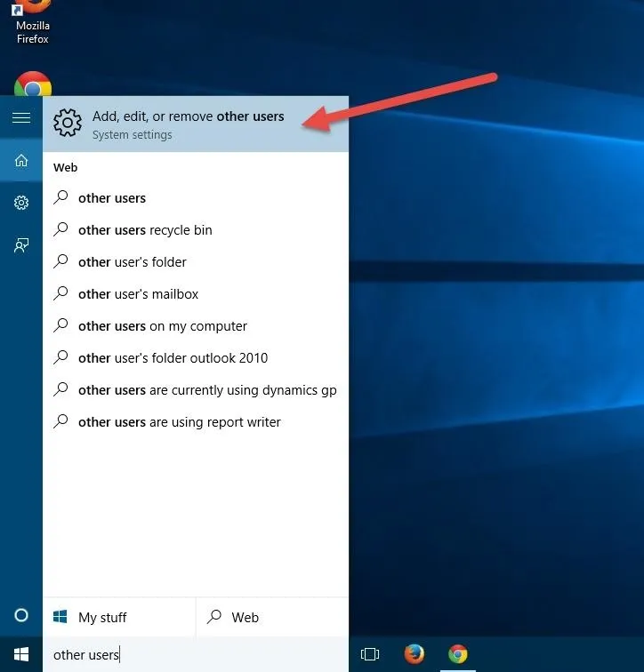This screenshot has height=672, width=644.
Task: Click the magnifier icon beside "other users recycle bin"
Action: pyautogui.click(x=60, y=229)
